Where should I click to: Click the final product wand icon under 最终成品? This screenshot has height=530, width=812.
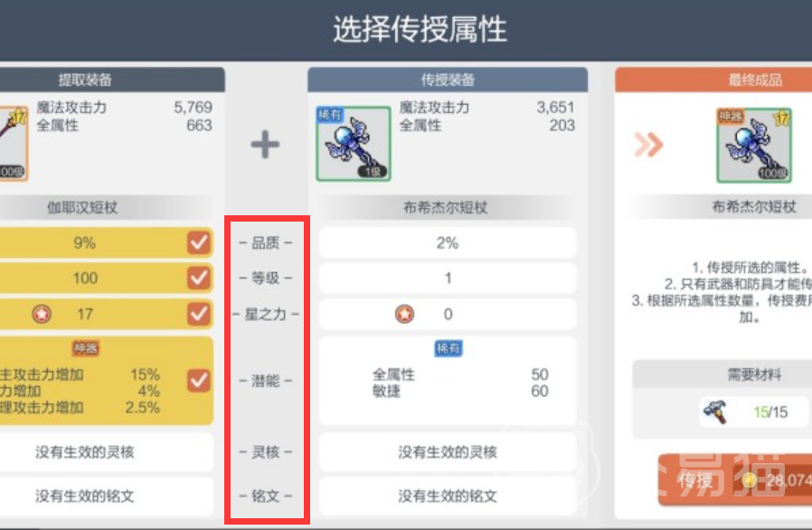click(x=754, y=145)
